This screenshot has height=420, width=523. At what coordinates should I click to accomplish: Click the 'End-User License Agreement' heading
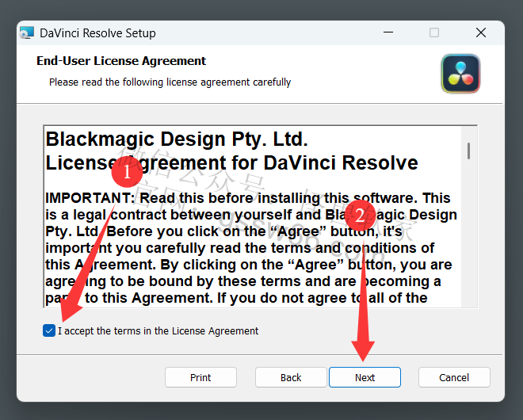point(121,61)
